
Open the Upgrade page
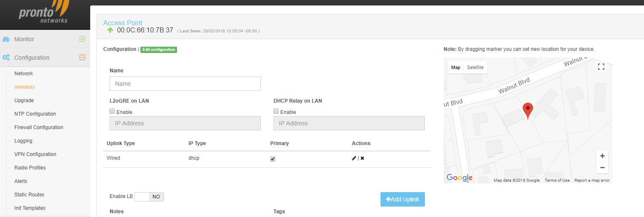tap(24, 101)
